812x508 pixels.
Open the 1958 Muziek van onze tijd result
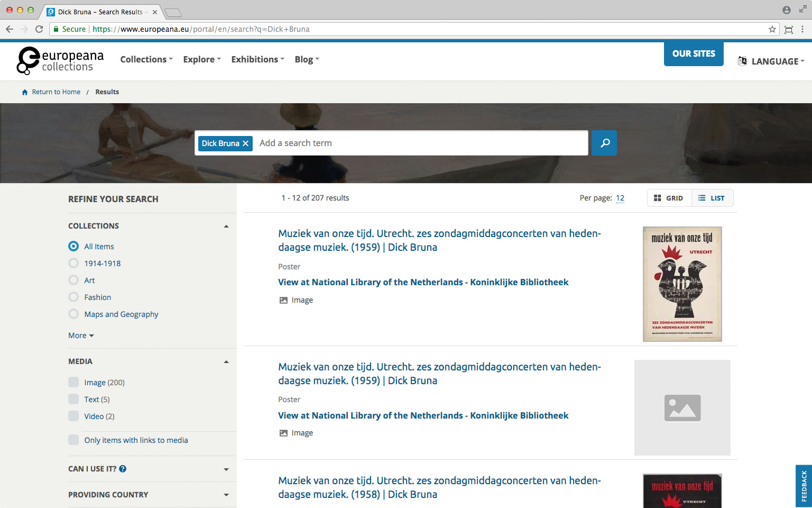pos(439,487)
